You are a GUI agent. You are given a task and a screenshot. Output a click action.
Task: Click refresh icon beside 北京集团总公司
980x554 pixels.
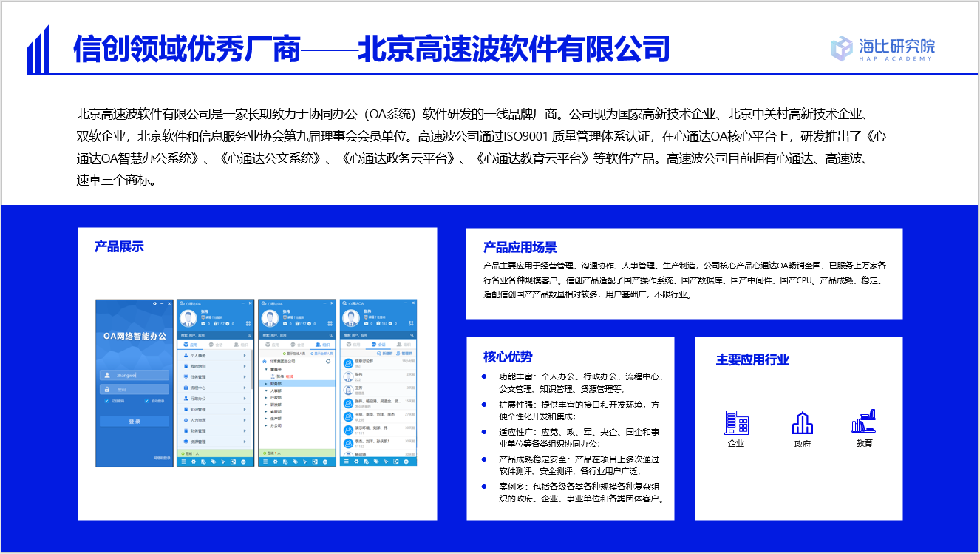point(328,361)
